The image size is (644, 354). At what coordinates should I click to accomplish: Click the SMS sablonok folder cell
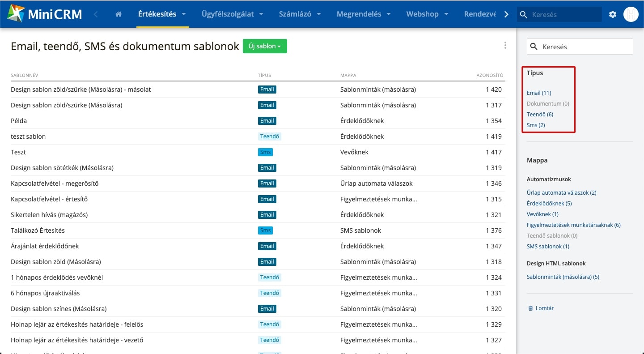pos(361,230)
